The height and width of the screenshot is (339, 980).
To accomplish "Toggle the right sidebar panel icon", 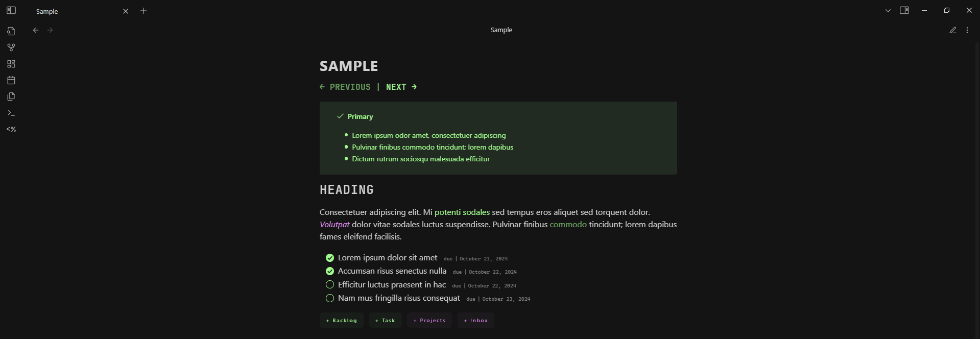I will (904, 10).
